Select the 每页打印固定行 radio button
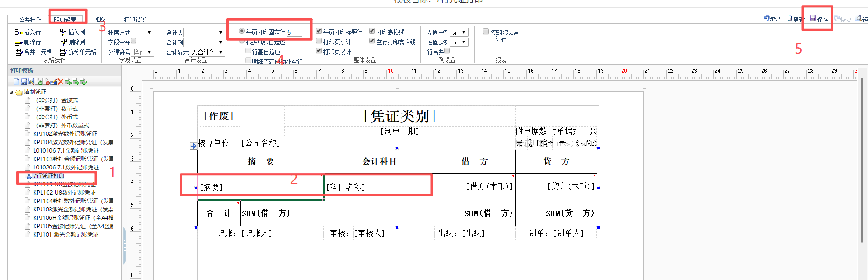This screenshot has height=280, width=868. click(242, 31)
